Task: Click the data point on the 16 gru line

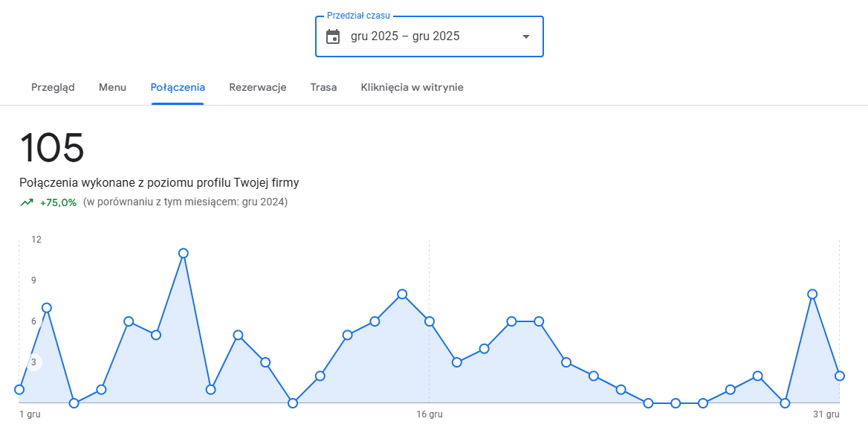Action: click(430, 321)
